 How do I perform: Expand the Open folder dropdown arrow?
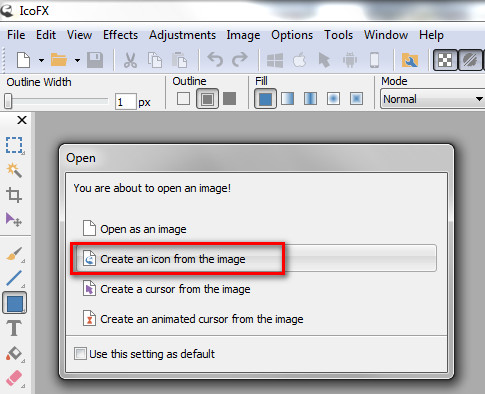pos(77,61)
